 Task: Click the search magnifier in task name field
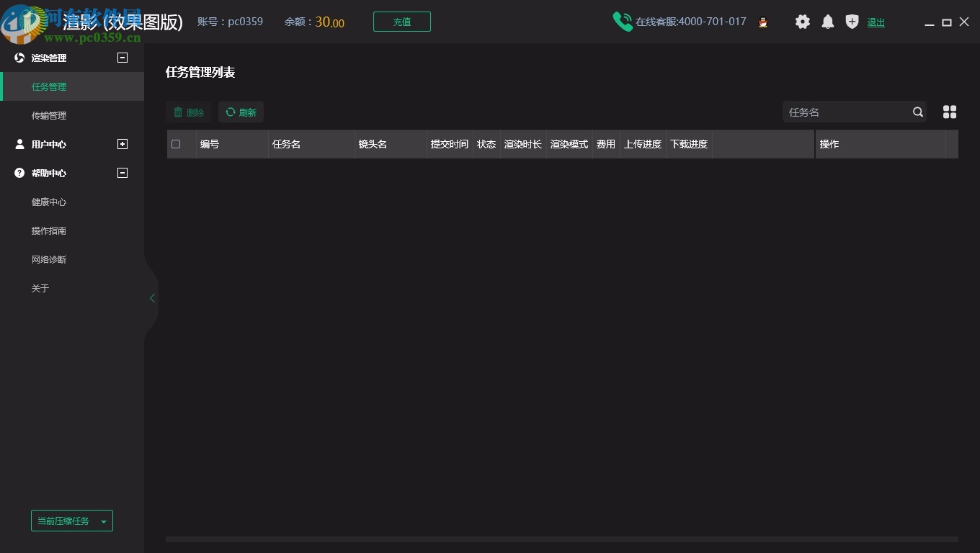pos(917,112)
